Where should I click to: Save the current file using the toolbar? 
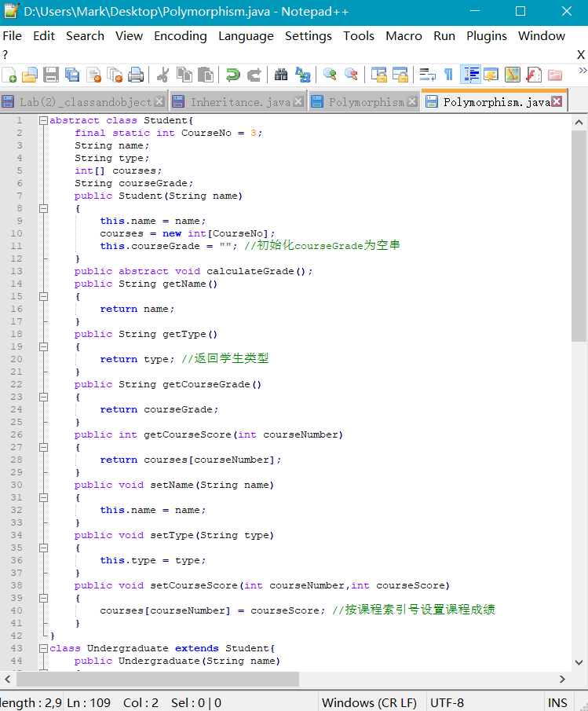pos(51,75)
